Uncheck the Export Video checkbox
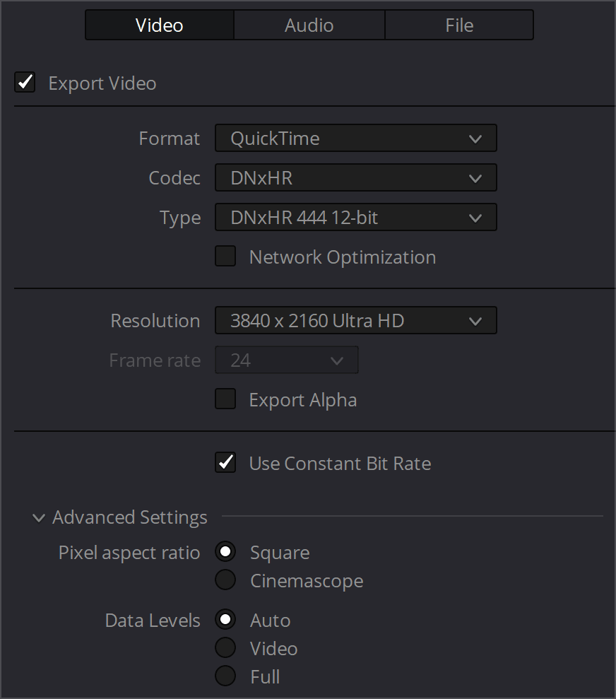616x699 pixels. [x=25, y=83]
